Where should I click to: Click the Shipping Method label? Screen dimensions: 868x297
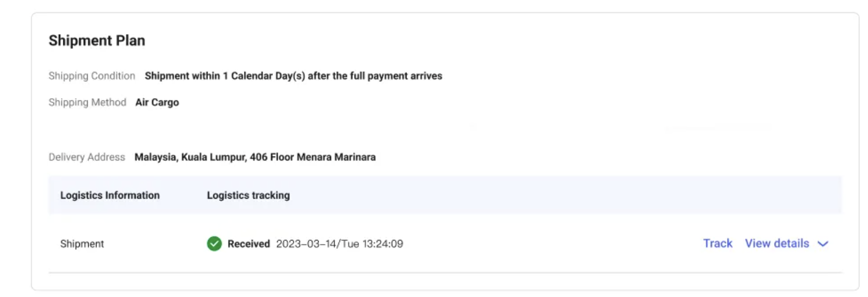pyautogui.click(x=87, y=103)
